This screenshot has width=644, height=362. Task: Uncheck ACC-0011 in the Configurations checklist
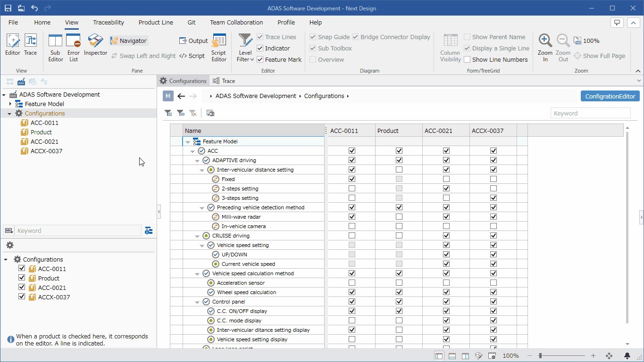[21, 268]
